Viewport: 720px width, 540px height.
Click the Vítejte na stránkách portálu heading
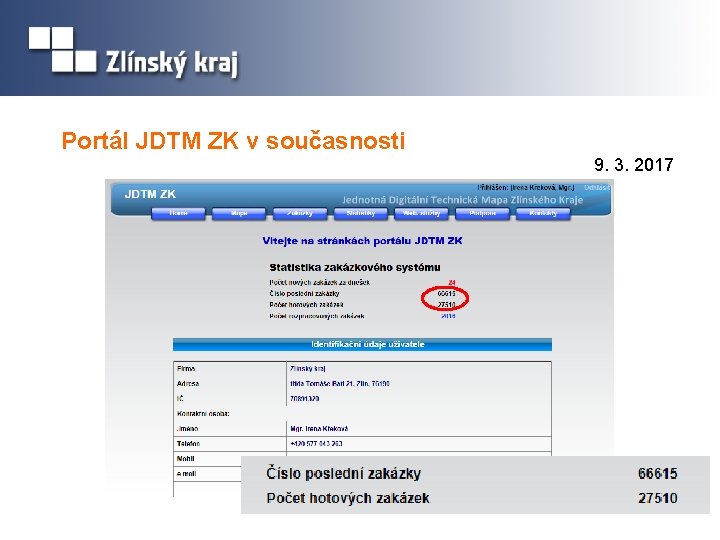pos(362,241)
